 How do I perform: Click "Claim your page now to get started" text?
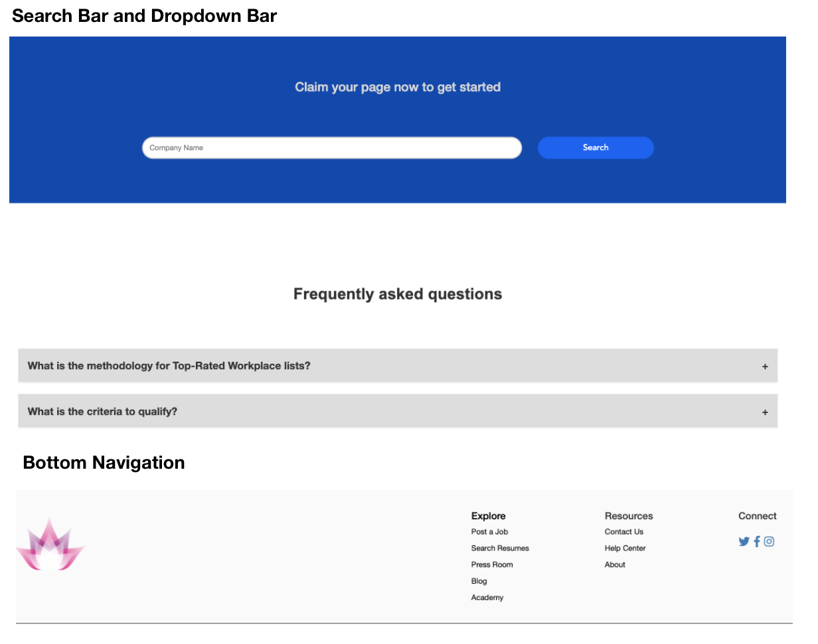pyautogui.click(x=398, y=87)
